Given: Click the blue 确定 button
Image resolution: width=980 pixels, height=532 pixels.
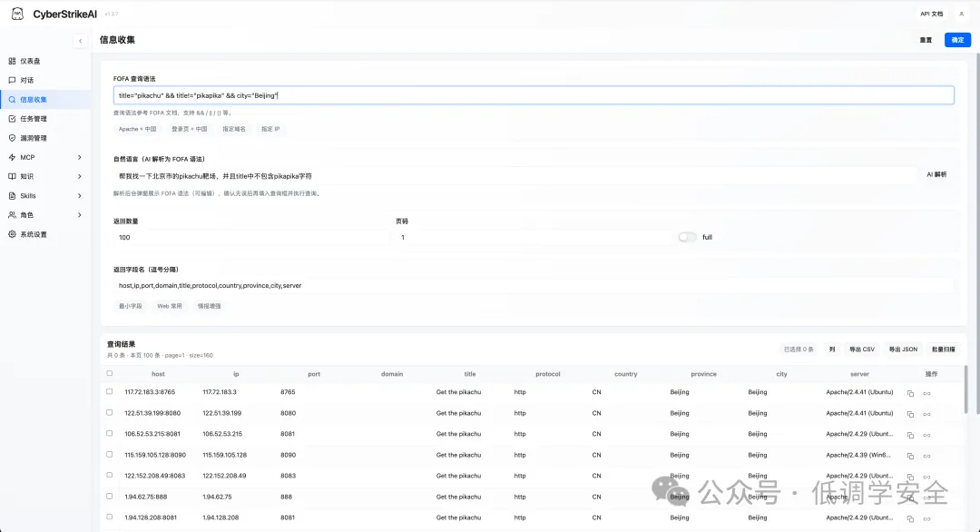Looking at the screenshot, I should click(x=957, y=40).
